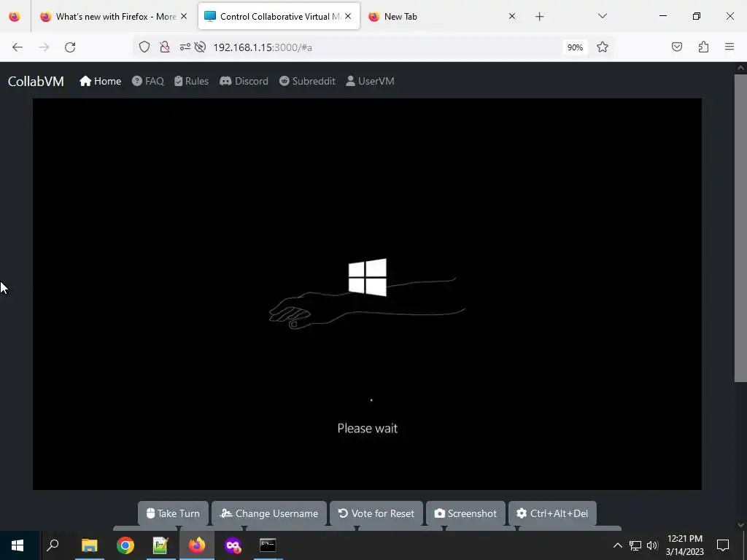Click the network tray icon
This screenshot has height=560, width=747.
click(635, 545)
